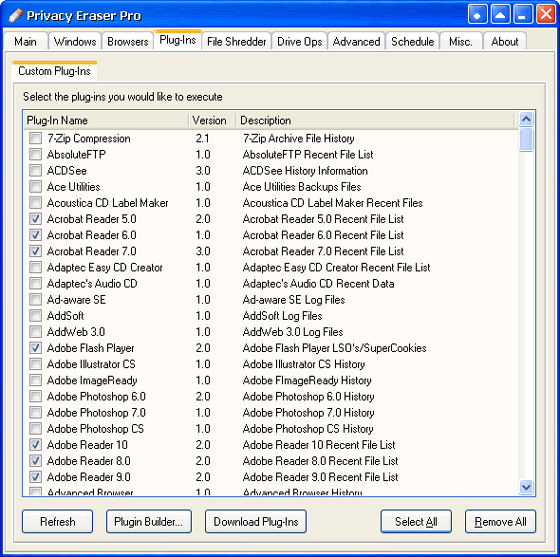Disable Acrobat Reader 7.0 checkbox
This screenshot has height=557, width=560.
(x=35, y=251)
